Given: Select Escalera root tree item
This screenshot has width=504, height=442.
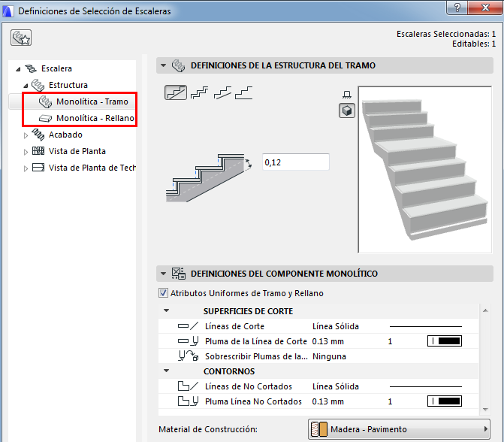Looking at the screenshot, I should 56,68.
